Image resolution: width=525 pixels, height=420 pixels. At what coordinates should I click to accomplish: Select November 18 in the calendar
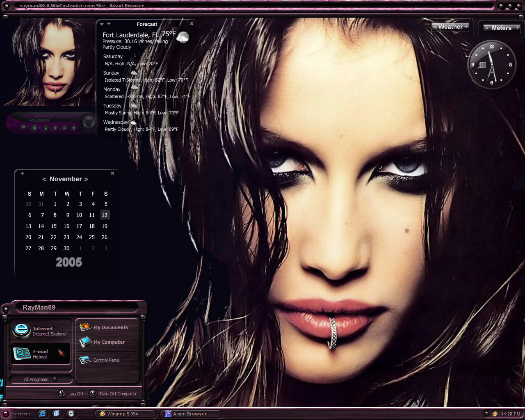92,226
